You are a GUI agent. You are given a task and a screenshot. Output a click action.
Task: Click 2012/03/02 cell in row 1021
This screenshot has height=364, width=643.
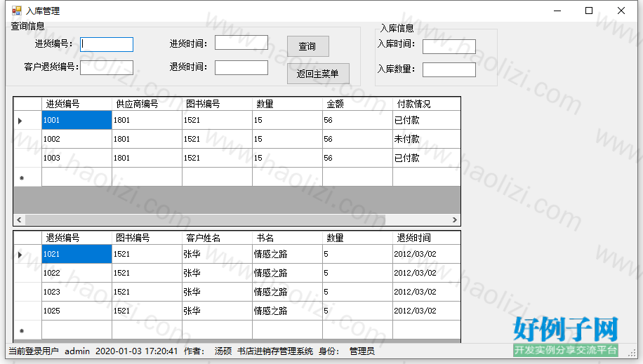pyautogui.click(x=427, y=254)
